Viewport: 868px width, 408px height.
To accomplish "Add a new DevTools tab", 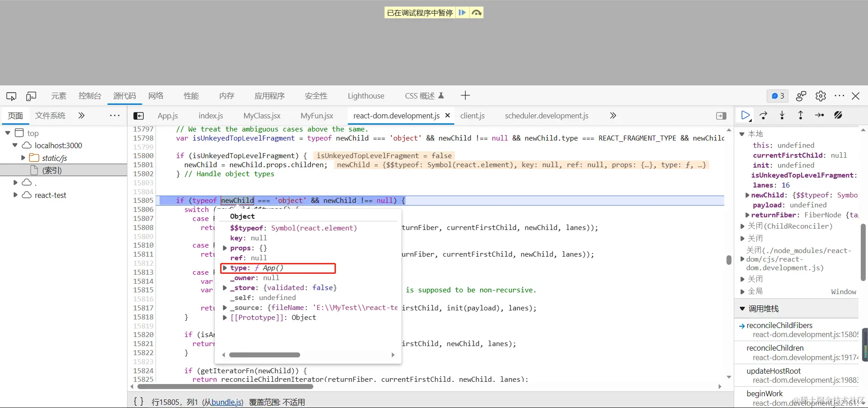I will click(x=465, y=95).
